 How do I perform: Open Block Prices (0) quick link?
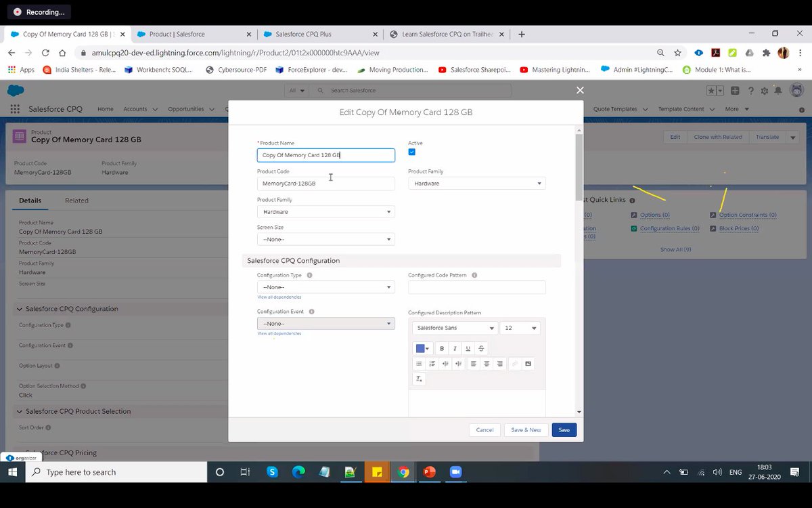[x=739, y=228]
